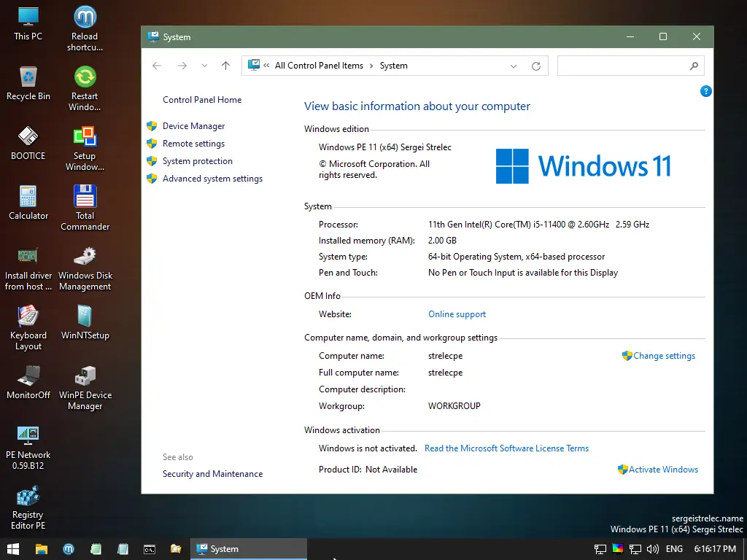Launch WinNTSetup desktop icon

(85, 323)
